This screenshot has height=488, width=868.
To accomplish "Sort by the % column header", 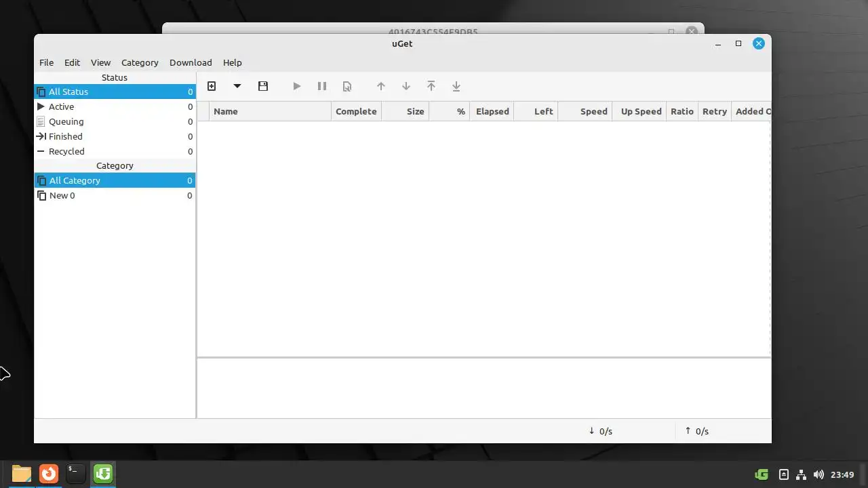I will click(x=449, y=111).
